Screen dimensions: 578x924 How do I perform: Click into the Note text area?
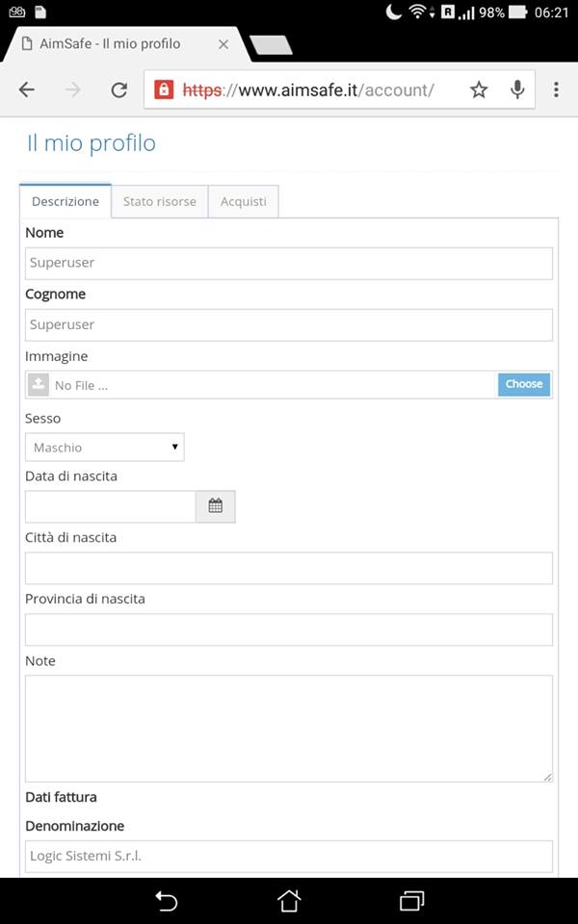tap(289, 729)
